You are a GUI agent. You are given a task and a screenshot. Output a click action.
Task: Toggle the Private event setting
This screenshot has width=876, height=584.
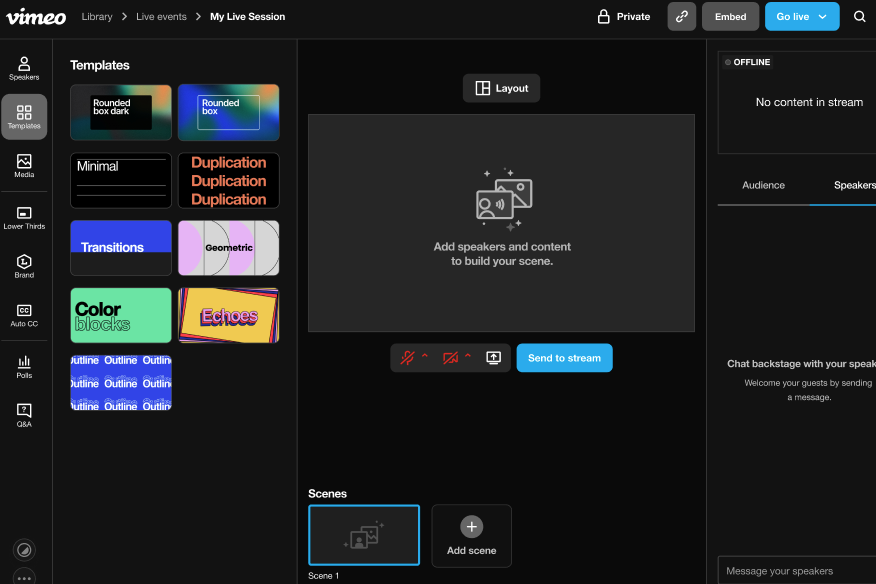click(623, 16)
